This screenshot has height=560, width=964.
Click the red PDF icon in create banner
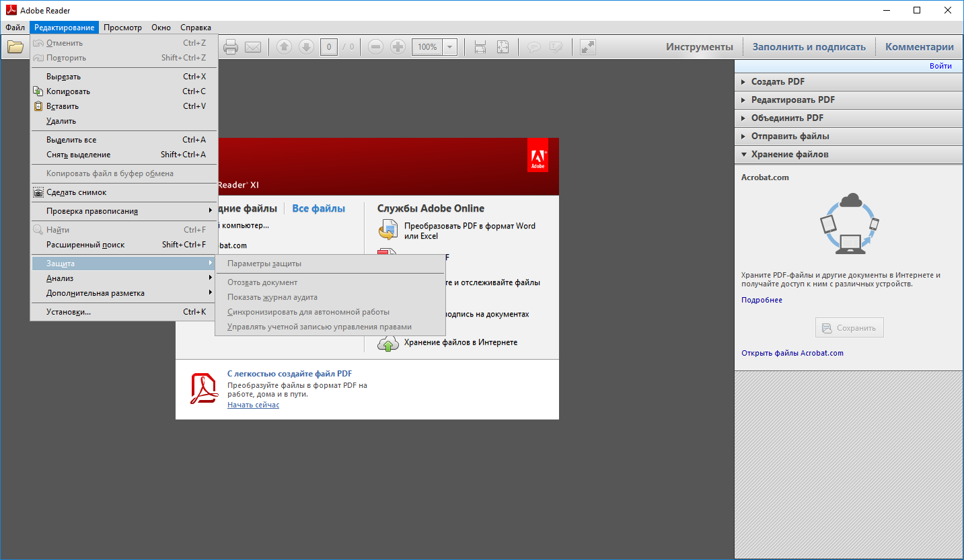(204, 388)
